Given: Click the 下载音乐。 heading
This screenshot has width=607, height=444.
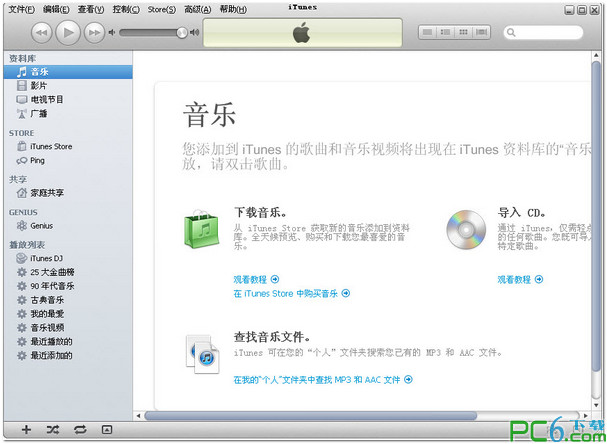Looking at the screenshot, I should click(x=261, y=213).
